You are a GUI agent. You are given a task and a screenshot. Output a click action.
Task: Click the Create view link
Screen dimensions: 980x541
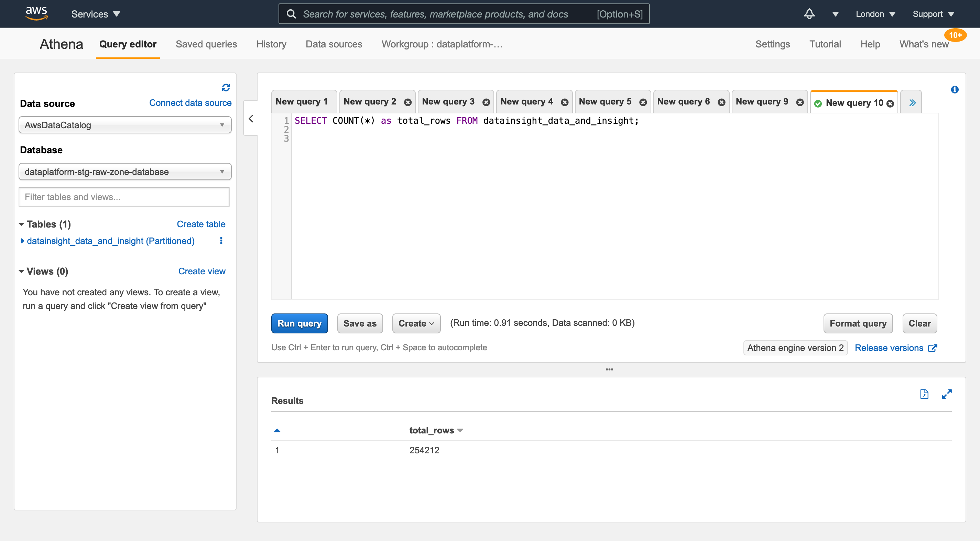[202, 271]
